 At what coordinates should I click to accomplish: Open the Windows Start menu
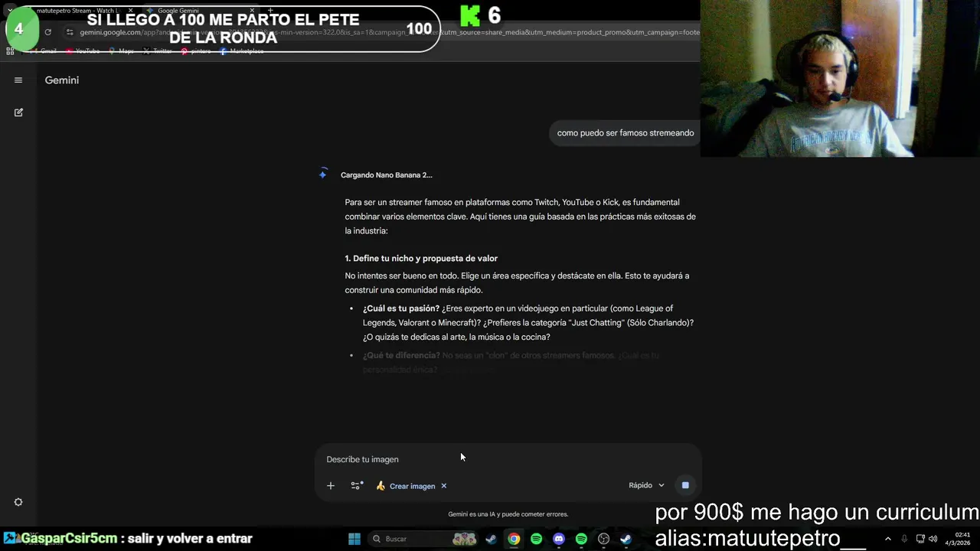coord(354,539)
